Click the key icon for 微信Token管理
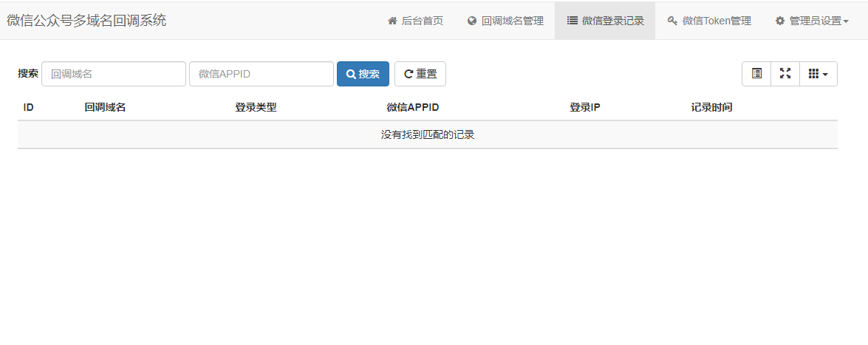Viewport: 868px width, 345px height. pos(672,21)
